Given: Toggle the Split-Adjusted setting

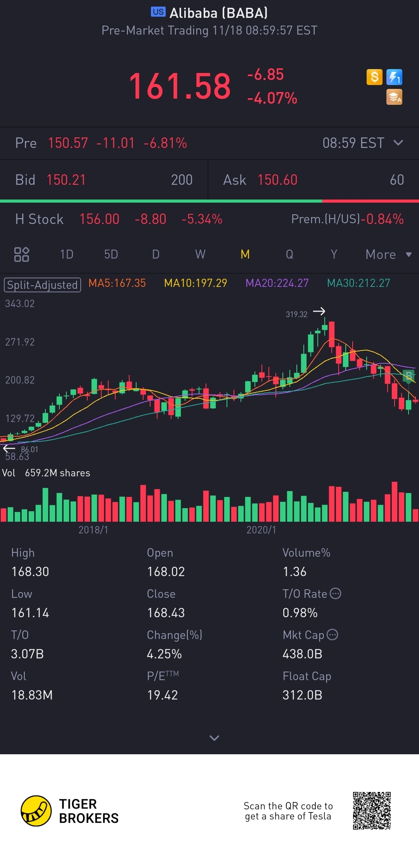Looking at the screenshot, I should tap(42, 285).
